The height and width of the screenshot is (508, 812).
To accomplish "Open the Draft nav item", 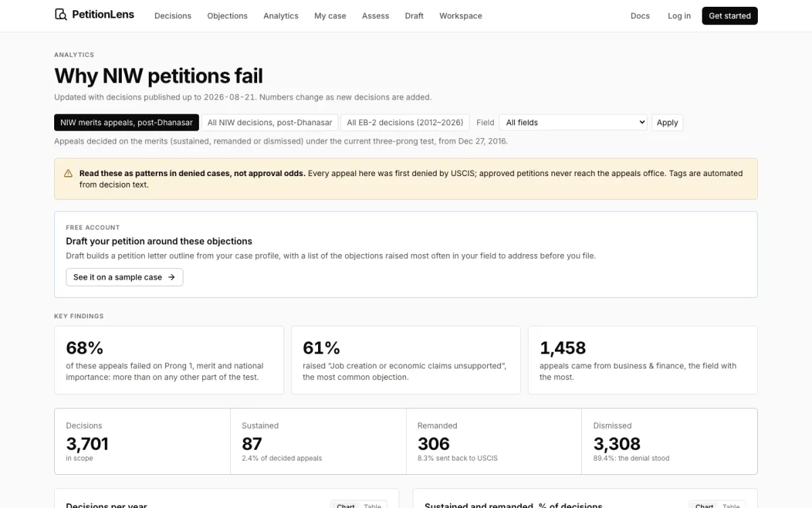I will click(414, 16).
